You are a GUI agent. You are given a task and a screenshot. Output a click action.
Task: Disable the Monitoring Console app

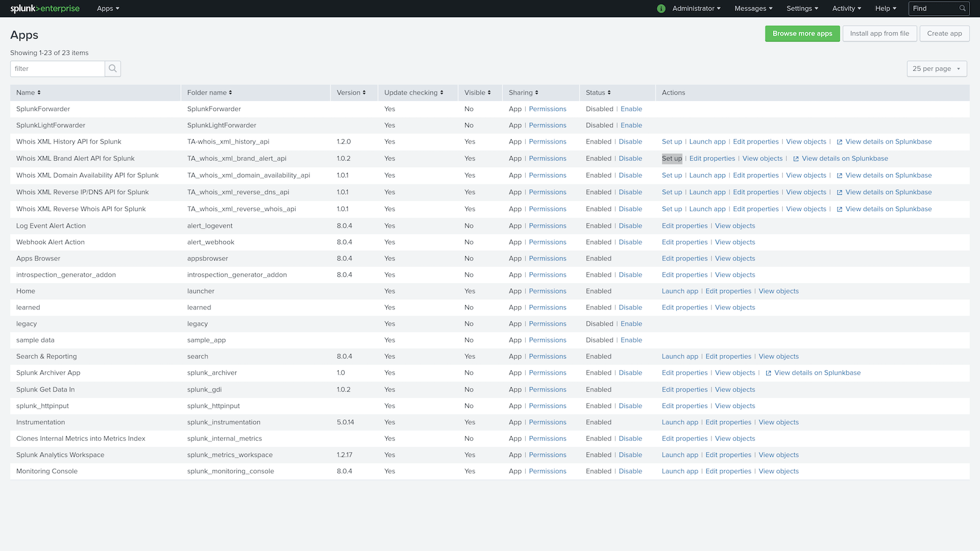[x=630, y=471]
